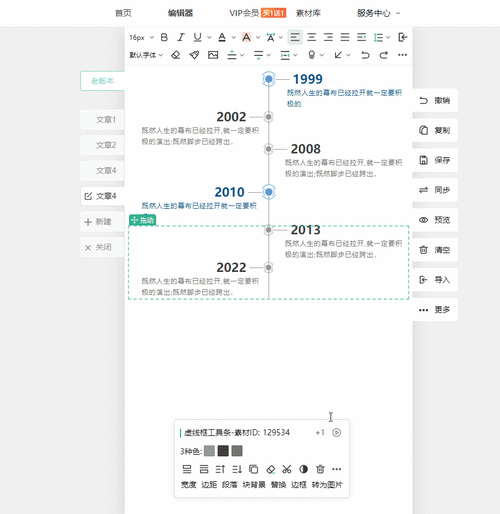
Task: Pick the third medium gray color swatch
Action: (237, 451)
